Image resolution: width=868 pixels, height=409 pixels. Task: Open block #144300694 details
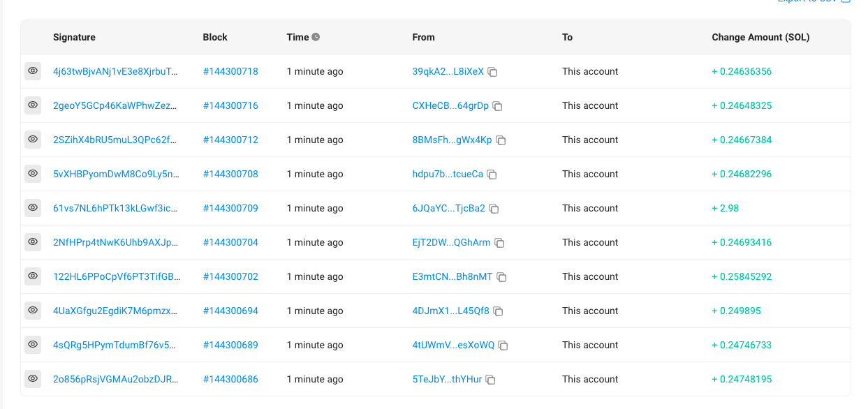coord(230,311)
